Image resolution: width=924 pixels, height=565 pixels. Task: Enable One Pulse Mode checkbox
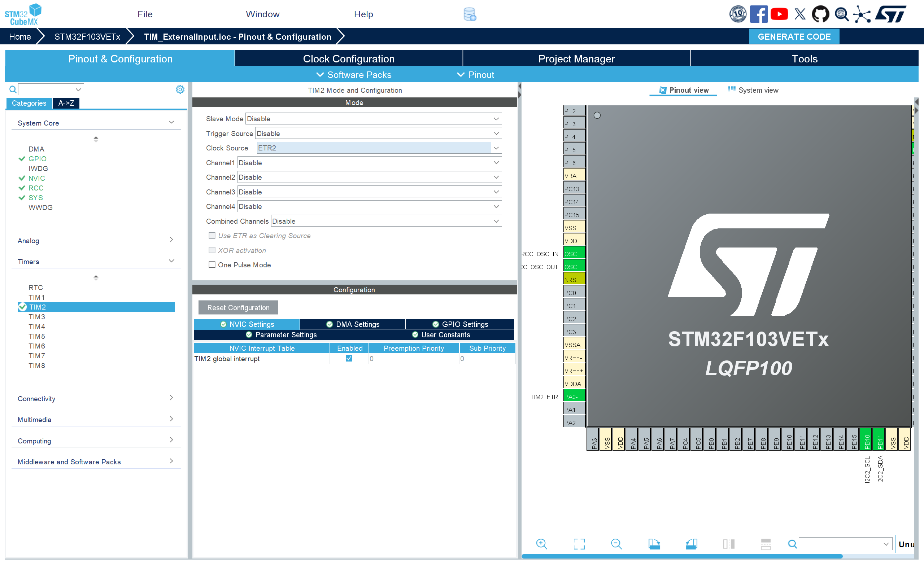(212, 265)
